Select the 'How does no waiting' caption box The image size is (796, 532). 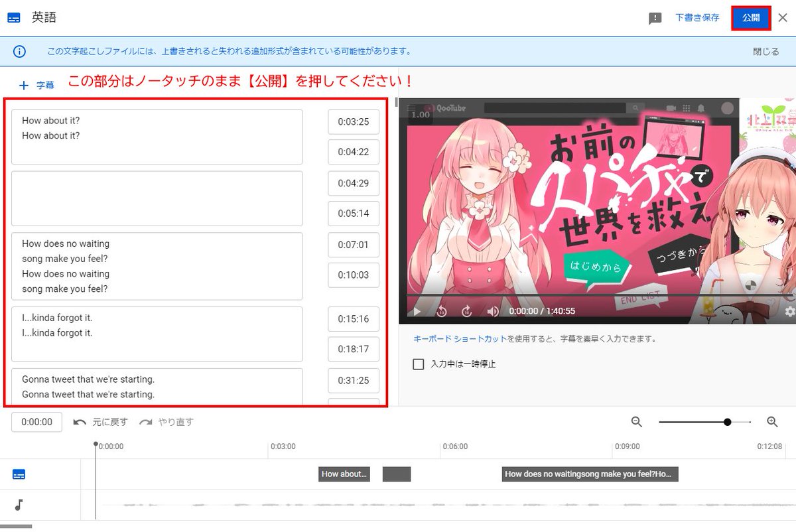coord(157,266)
